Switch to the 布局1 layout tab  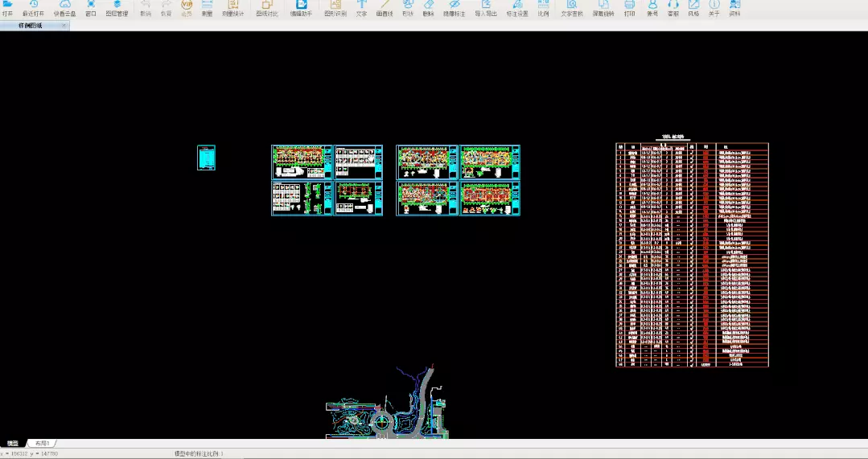(x=42, y=444)
